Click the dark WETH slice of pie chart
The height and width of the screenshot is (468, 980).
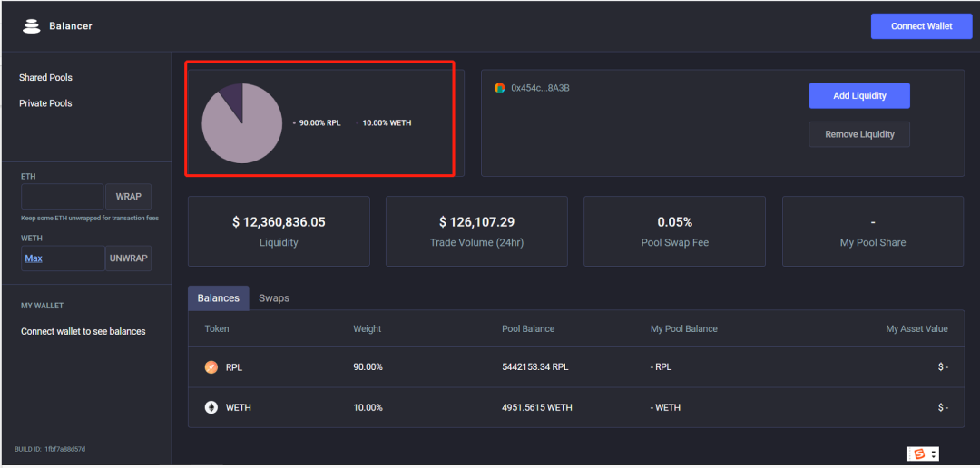pos(232,100)
